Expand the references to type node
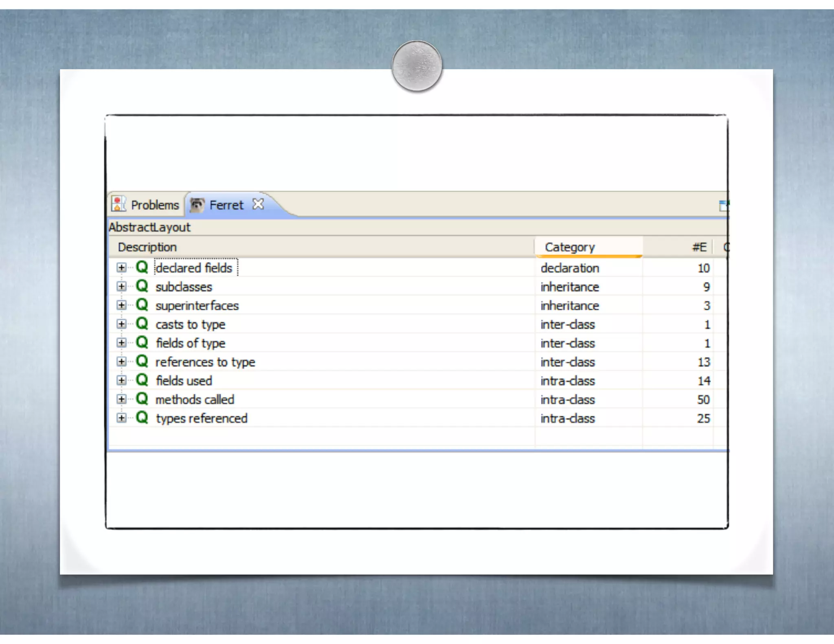This screenshot has width=834, height=644. [121, 361]
